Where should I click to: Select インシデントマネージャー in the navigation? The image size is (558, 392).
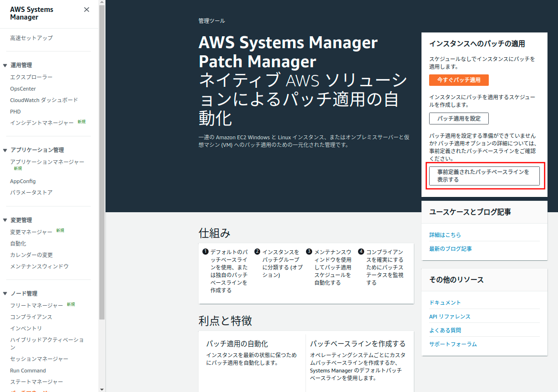[x=42, y=123]
